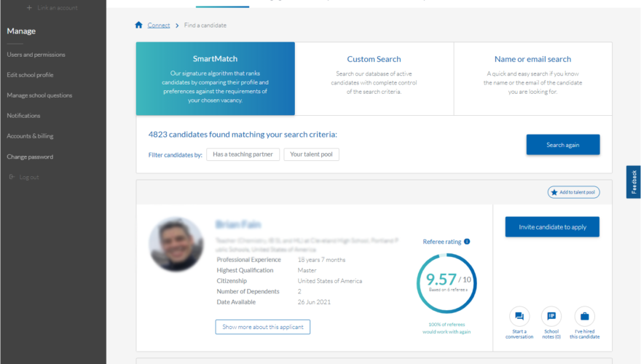The width and height of the screenshot is (641, 364).
Task: Click the 9.57 referee rating circle
Action: coord(447,283)
